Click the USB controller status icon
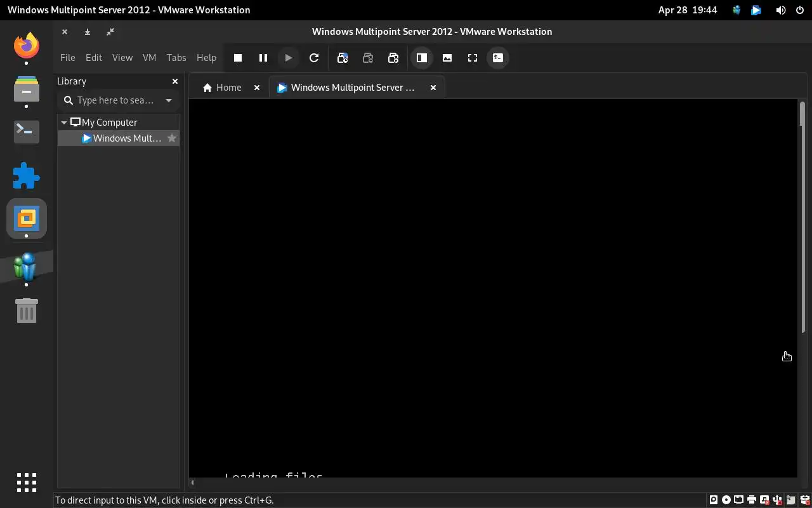Screen dimensions: 812x508 pos(777,500)
